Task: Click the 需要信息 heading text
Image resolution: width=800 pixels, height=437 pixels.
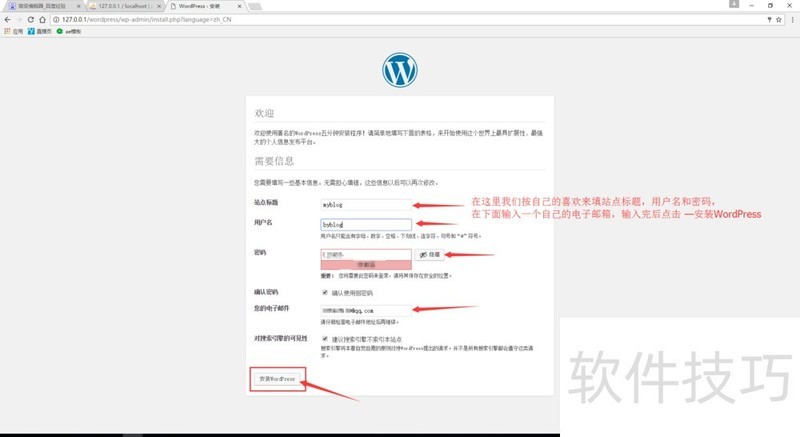Action: tap(274, 161)
